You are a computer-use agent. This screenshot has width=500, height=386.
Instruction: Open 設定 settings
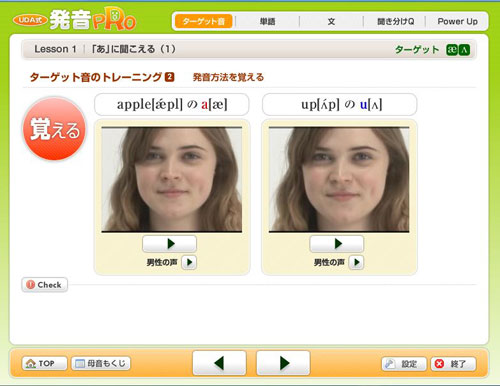click(404, 364)
